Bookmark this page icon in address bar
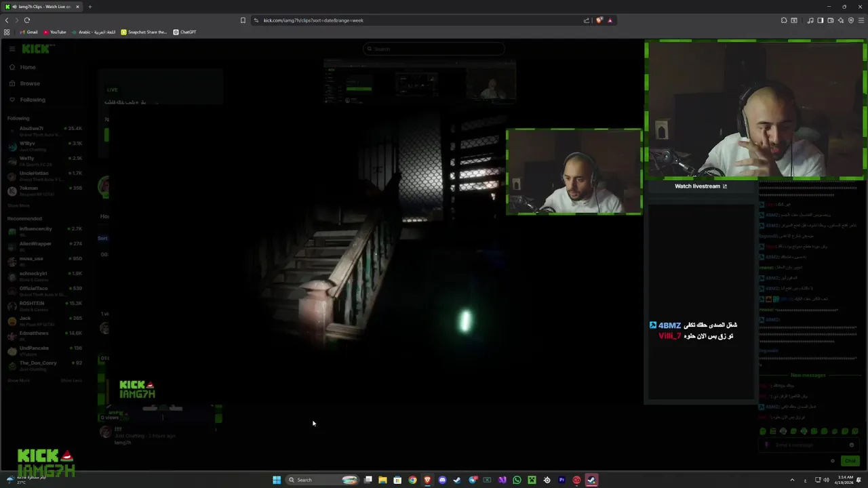The width and height of the screenshot is (868, 488). click(x=243, y=20)
